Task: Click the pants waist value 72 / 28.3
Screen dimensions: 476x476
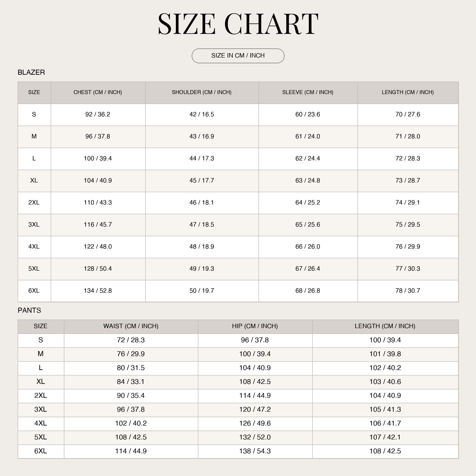Action: point(131,340)
